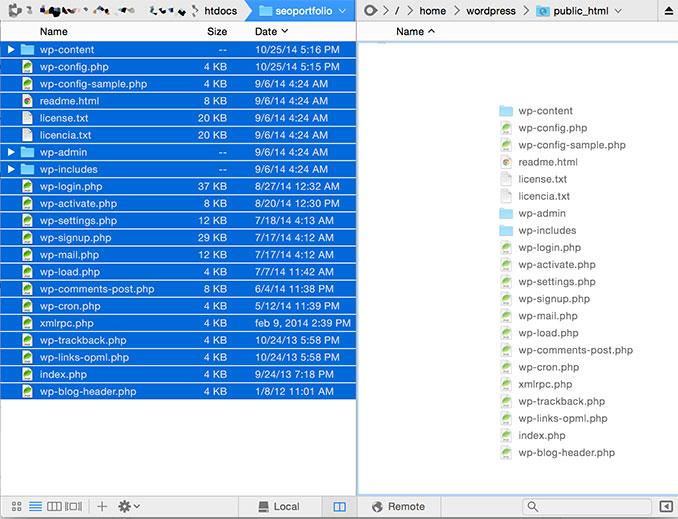Select remote wp-login.php filename
678x519 pixels.
click(550, 247)
